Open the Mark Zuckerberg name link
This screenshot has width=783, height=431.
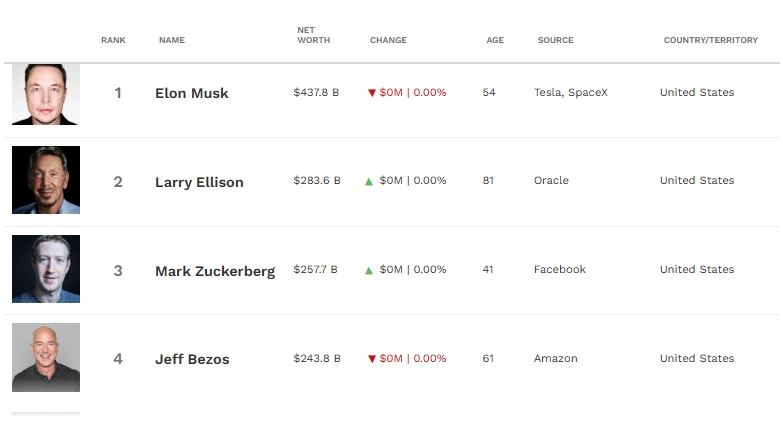pos(215,271)
